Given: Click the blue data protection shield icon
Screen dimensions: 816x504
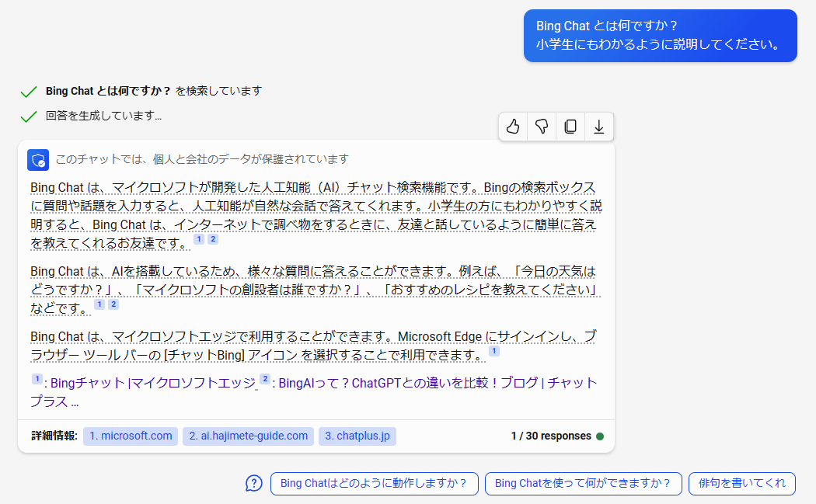Looking at the screenshot, I should (x=38, y=160).
